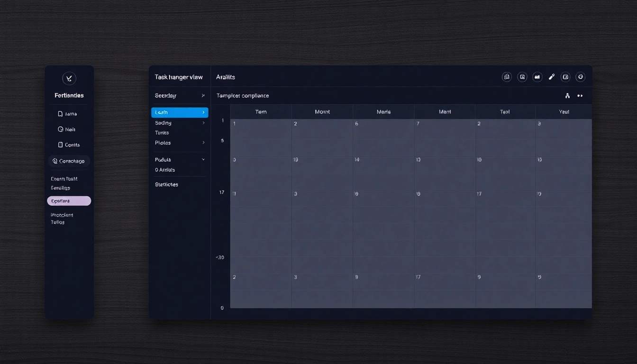Select the highlighted Learn item
Screen dimensions: 637x364
(179, 112)
